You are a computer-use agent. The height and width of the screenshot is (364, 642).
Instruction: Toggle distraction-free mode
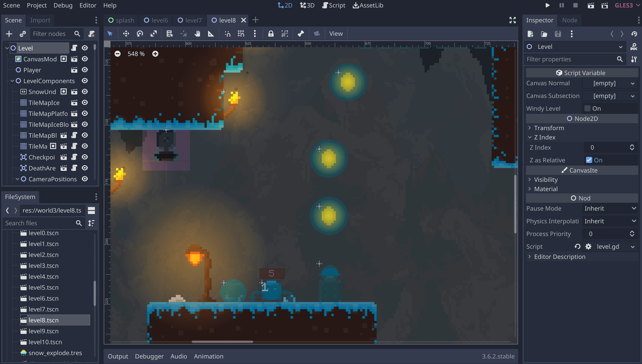coord(513,20)
